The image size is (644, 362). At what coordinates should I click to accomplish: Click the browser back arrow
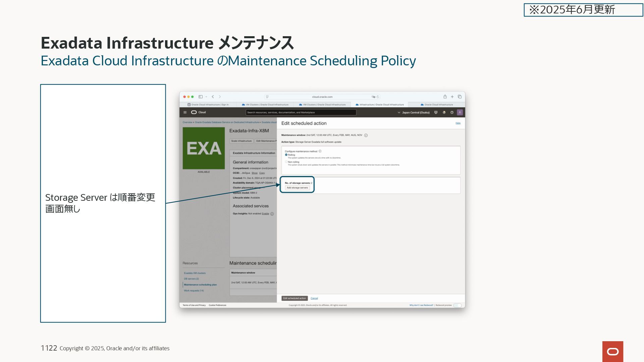coord(213,97)
